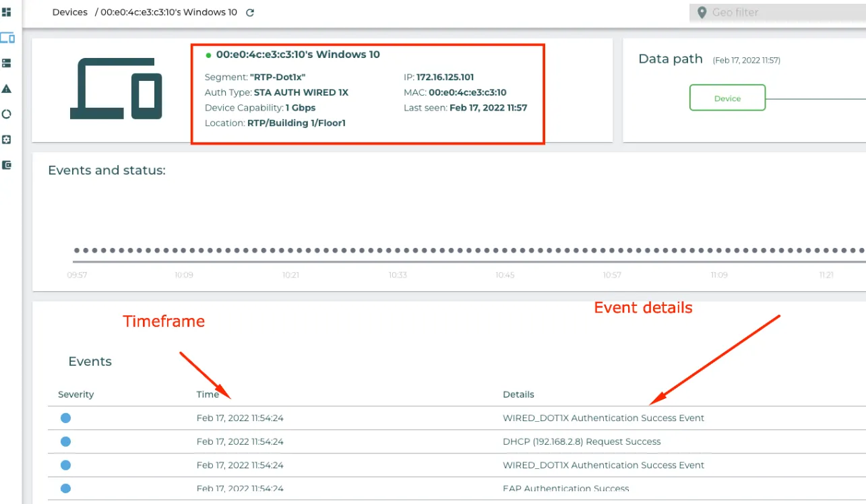
Task: Click the circular ring sidebar icon
Action: tap(7, 114)
